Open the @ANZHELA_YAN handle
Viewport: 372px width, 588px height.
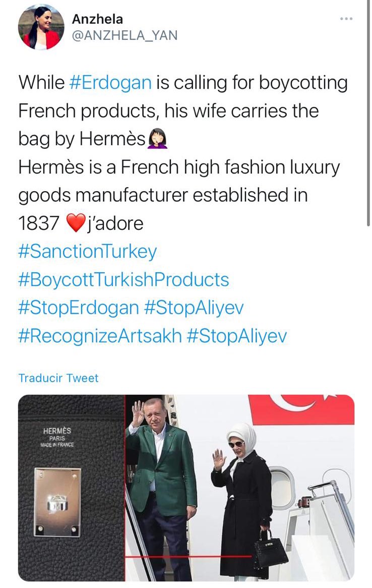(x=125, y=35)
